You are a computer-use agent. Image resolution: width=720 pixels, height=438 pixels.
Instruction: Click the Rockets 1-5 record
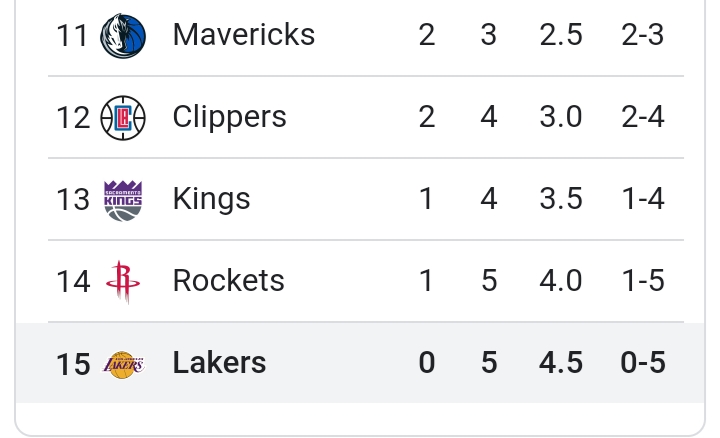(x=642, y=280)
